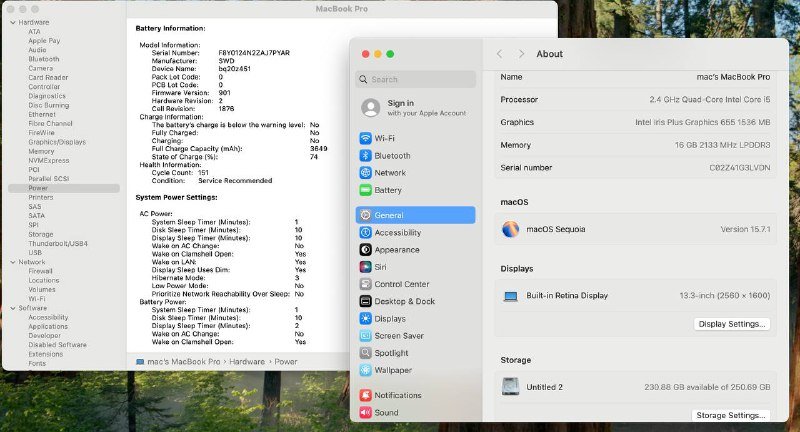Click the Full Charge Capacity value 3649
The height and width of the screenshot is (432, 800).
[x=319, y=149]
